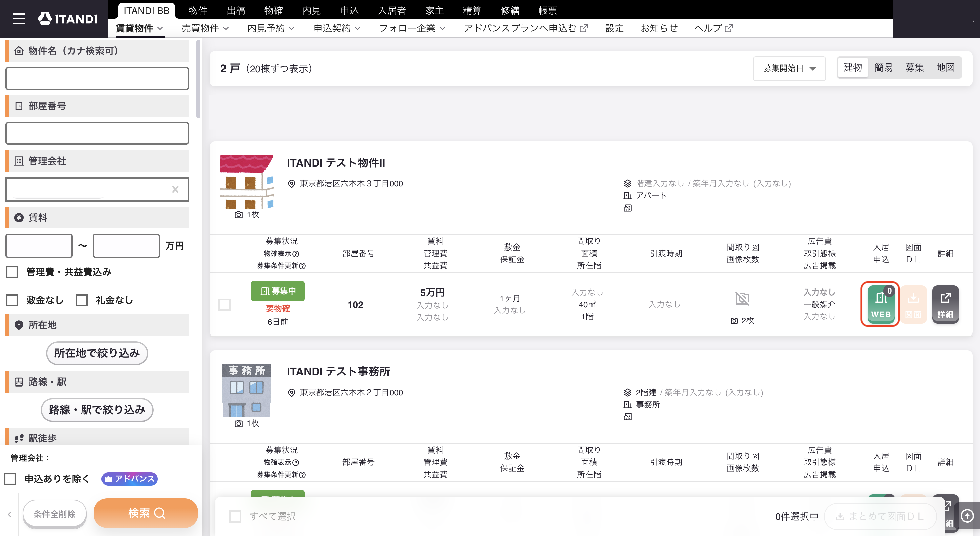Click the 物確表示 help icon in first table header
This screenshot has width=980, height=536.
pyautogui.click(x=296, y=254)
